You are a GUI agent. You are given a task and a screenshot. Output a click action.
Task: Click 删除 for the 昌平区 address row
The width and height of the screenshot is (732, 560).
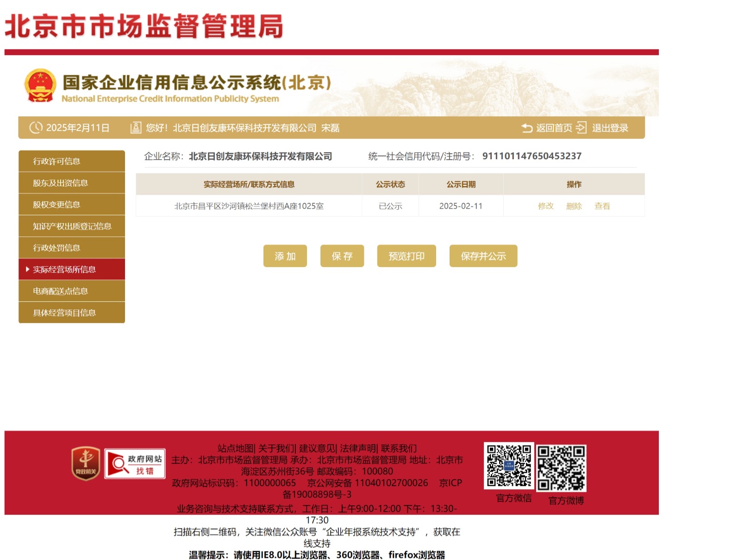tap(574, 206)
